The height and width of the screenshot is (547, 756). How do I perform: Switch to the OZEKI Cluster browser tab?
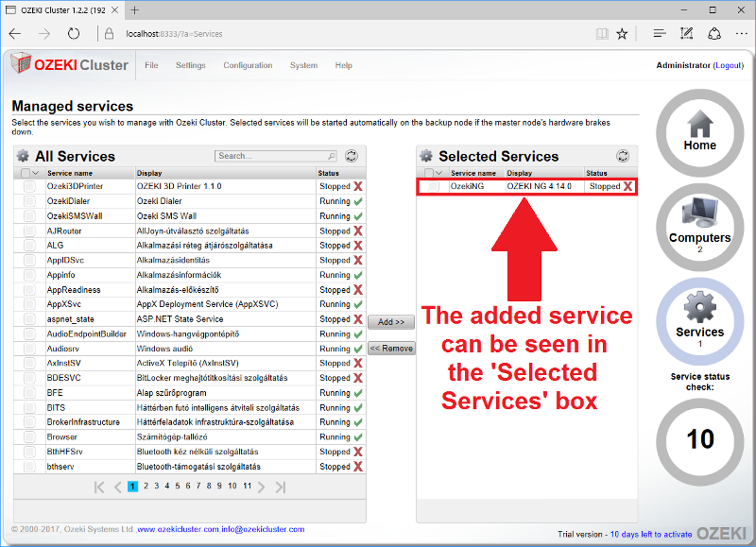pos(62,10)
